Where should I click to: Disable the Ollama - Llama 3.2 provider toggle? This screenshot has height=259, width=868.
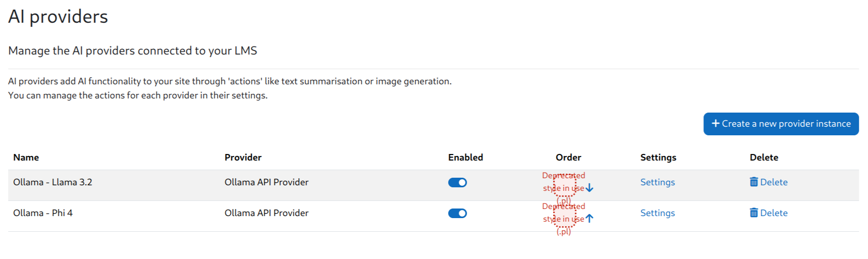[458, 182]
